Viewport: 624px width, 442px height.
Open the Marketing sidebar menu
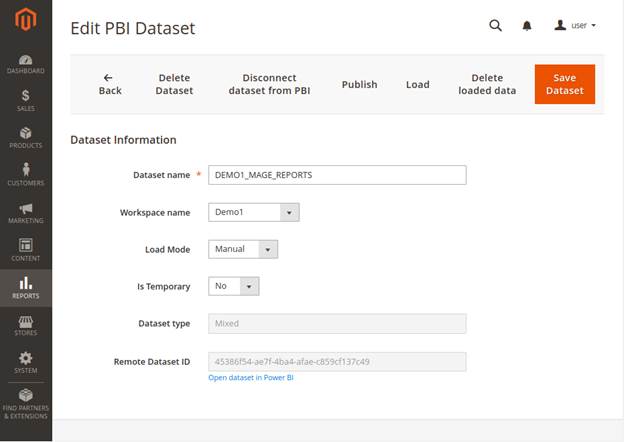pos(26,213)
